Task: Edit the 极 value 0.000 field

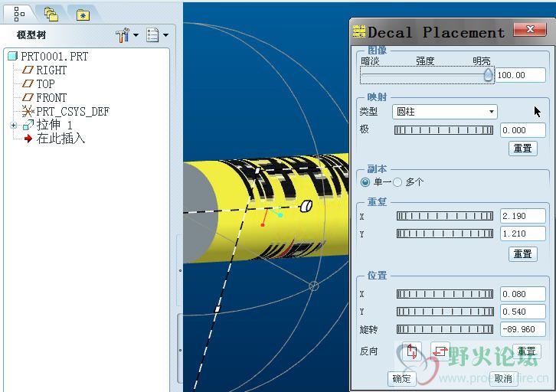Action: pyautogui.click(x=522, y=130)
